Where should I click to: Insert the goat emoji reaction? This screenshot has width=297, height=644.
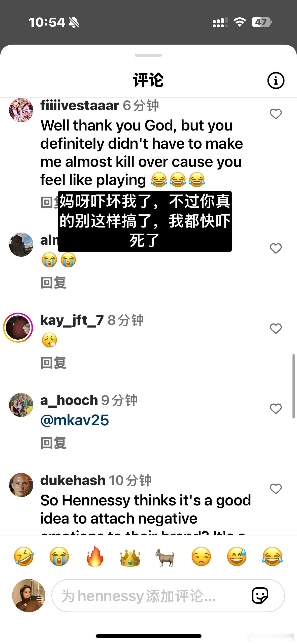tap(165, 557)
